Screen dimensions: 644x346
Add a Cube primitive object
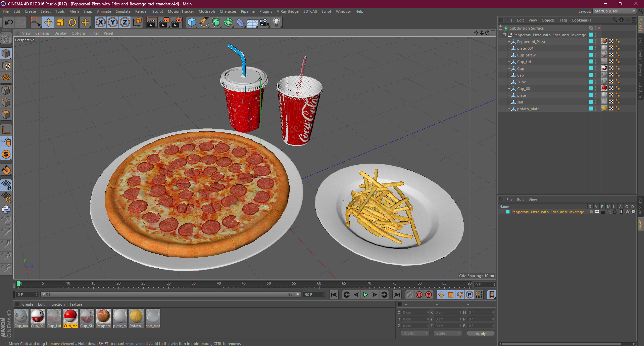(192, 22)
